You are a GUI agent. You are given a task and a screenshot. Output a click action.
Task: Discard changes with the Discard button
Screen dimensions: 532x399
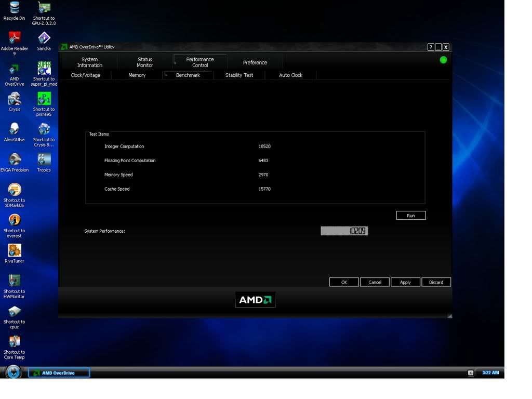coord(436,282)
